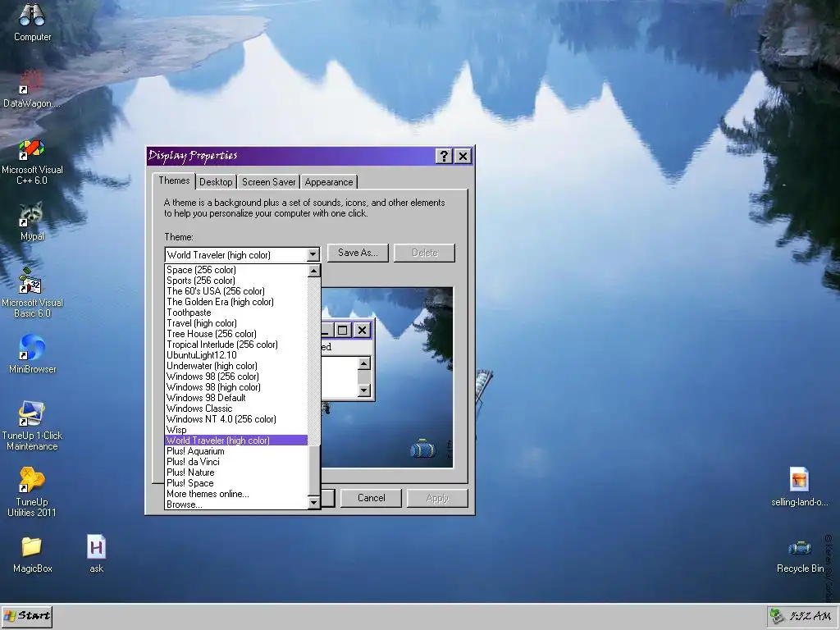Choose The 60's USA (256 color) theme
This screenshot has width=840, height=630.
(x=236, y=291)
